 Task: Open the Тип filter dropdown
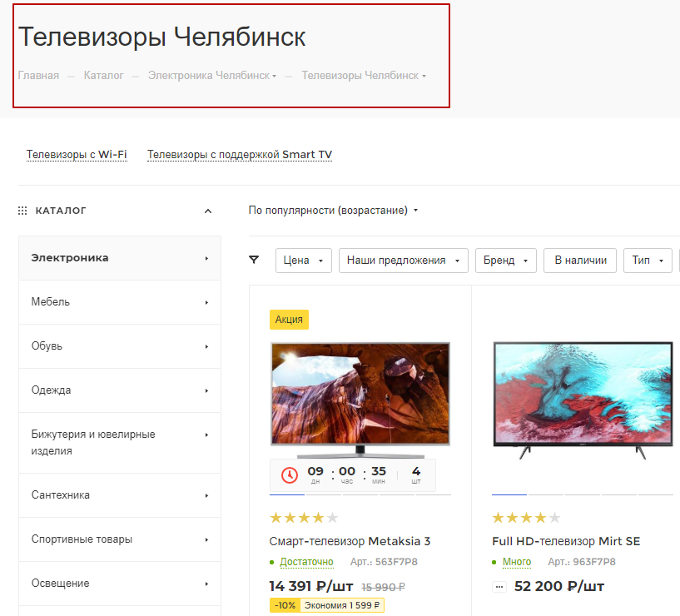pyautogui.click(x=648, y=261)
